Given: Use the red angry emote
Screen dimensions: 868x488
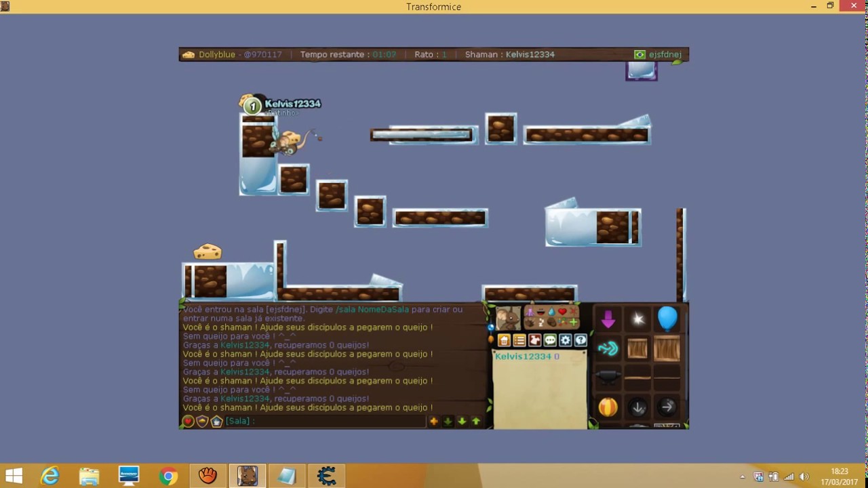Looking at the screenshot, I should coord(573,312).
